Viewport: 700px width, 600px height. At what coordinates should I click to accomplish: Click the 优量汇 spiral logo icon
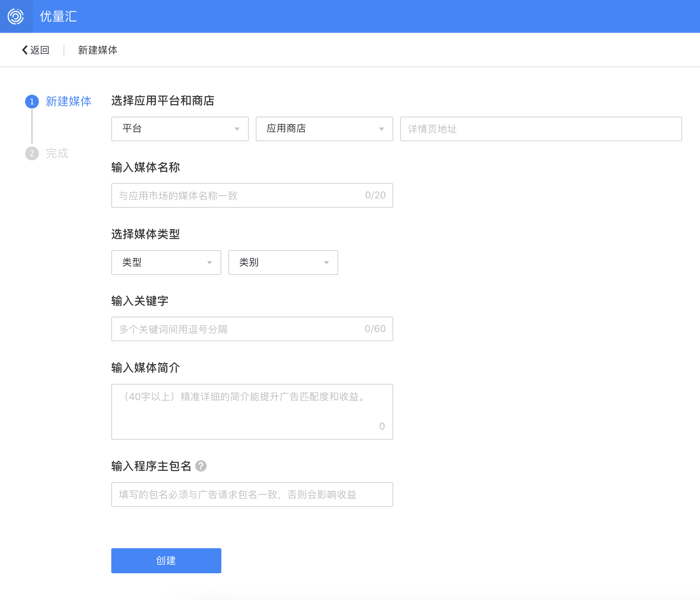[16, 17]
